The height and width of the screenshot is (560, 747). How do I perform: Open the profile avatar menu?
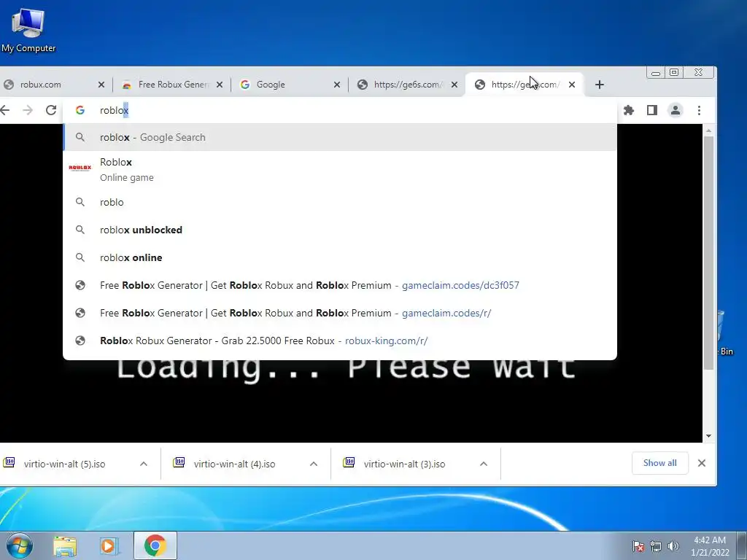tap(675, 110)
